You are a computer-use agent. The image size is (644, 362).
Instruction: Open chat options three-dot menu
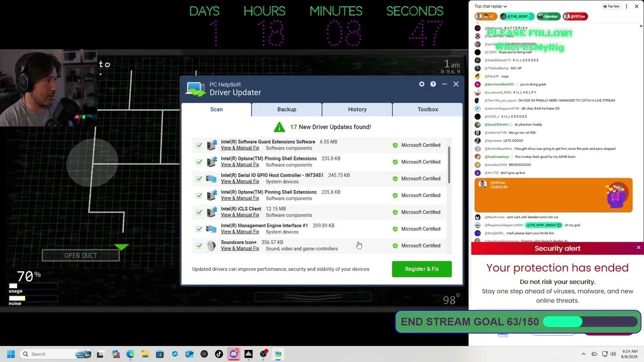[x=626, y=7]
